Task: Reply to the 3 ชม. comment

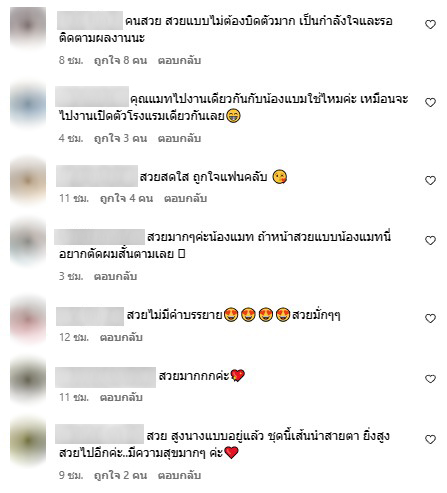Action: (x=115, y=276)
